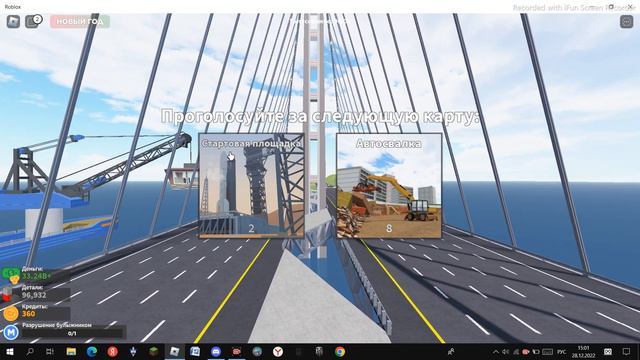This screenshot has height=360, width=640.
Task: Open the Windows Start menu
Action: coord(9,351)
